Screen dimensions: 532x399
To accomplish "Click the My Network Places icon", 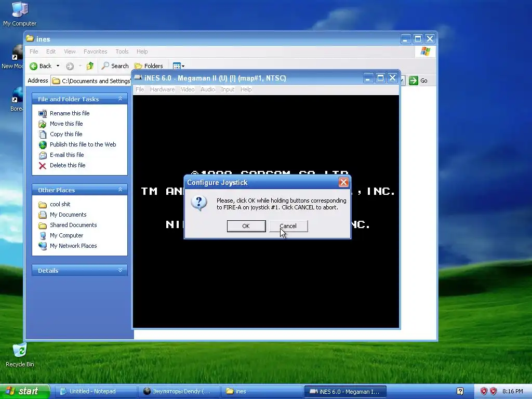I will [43, 246].
